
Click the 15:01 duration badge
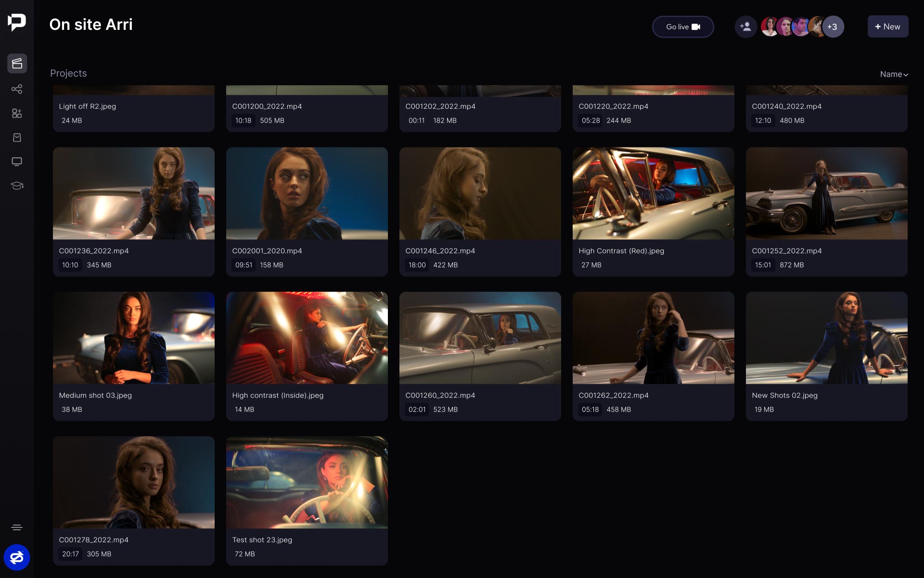763,265
